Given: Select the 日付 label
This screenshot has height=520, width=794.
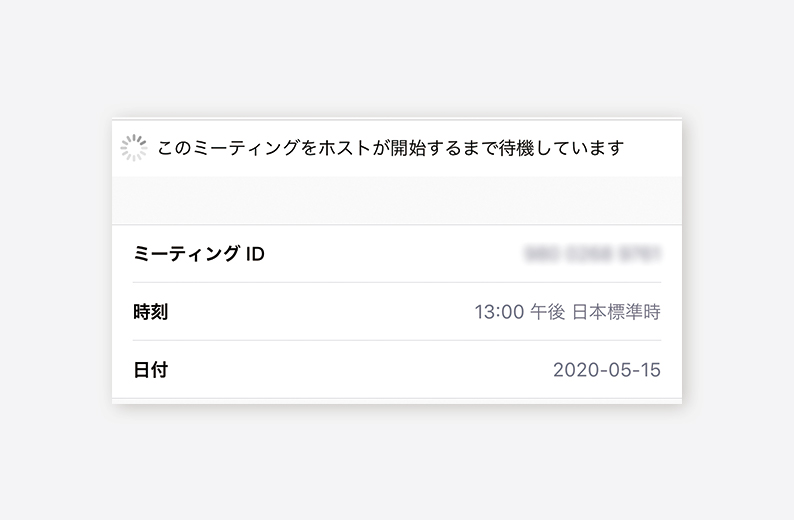Looking at the screenshot, I should tap(150, 370).
